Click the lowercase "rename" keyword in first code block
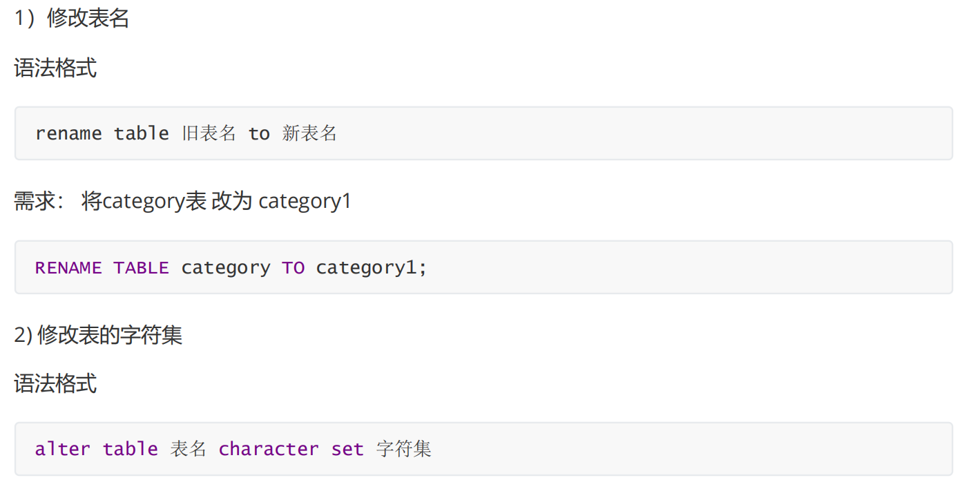Screen dimensions: 980x489 click(x=68, y=133)
